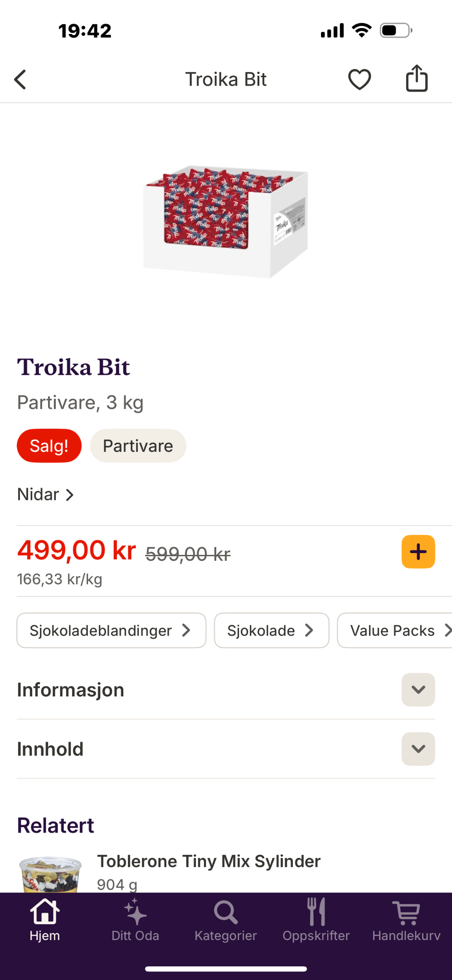This screenshot has height=980, width=452.
Task: Open Kategorier search tab
Action: pos(226,920)
